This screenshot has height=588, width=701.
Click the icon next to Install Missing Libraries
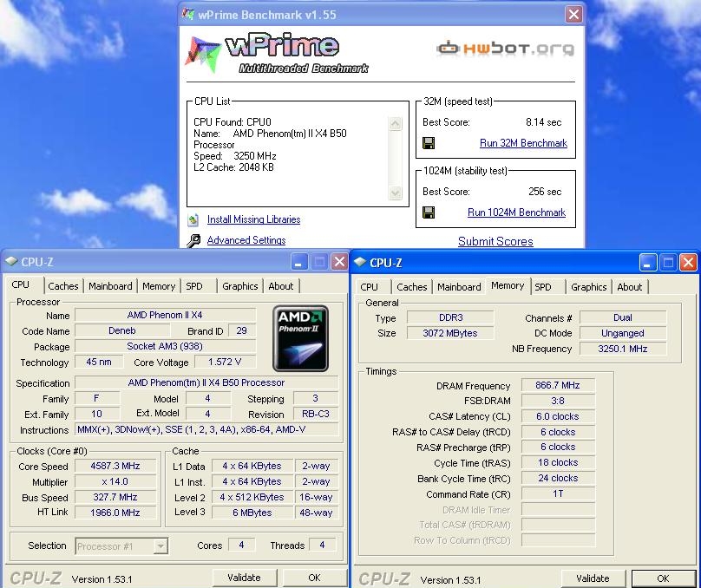(192, 220)
